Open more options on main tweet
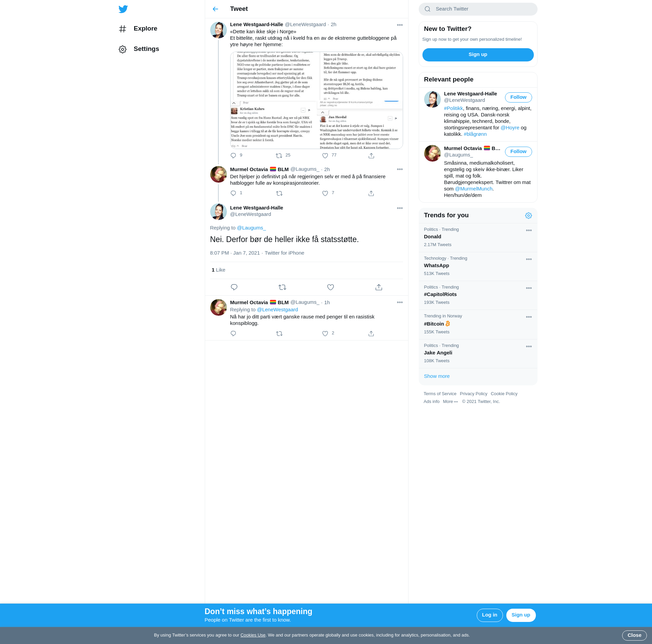The width and height of the screenshot is (652, 644). [x=400, y=208]
